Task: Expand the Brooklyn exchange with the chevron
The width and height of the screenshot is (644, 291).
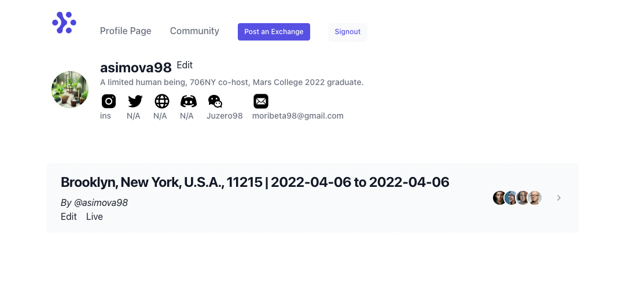Action: pos(559,198)
